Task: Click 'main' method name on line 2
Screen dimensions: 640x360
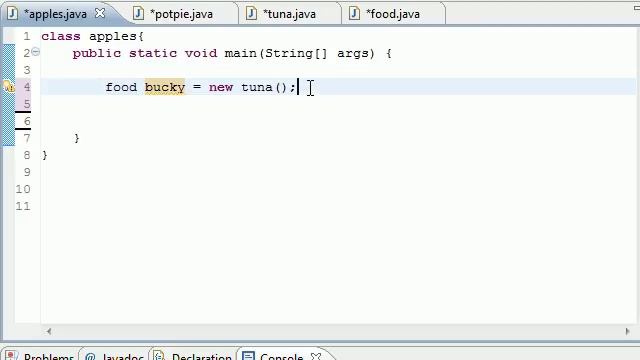Action: click(240, 53)
